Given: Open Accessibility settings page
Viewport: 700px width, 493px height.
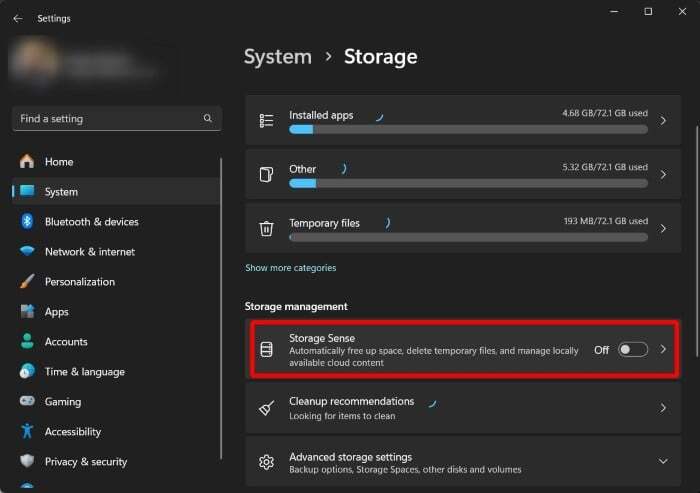Looking at the screenshot, I should click(x=116, y=431).
